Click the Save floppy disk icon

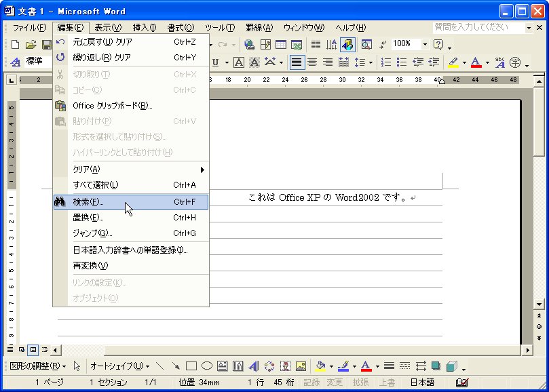47,45
